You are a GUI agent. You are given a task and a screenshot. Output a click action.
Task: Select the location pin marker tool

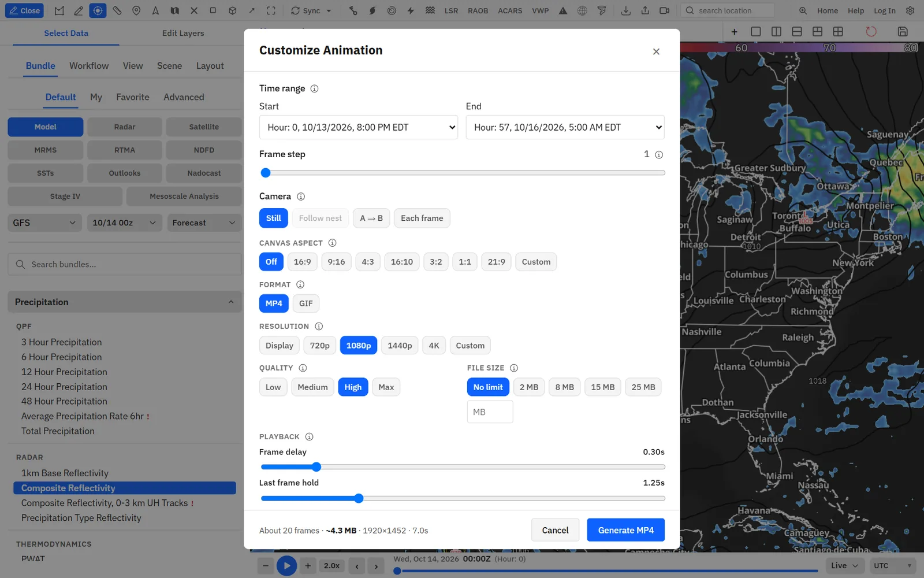pos(136,10)
